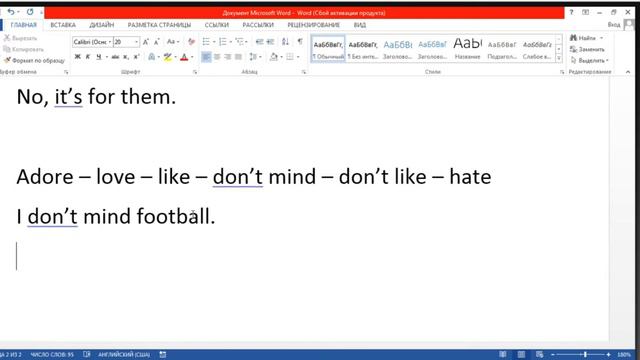Click the account avatar next to Вход
The image size is (640, 360).
click(x=629, y=24)
